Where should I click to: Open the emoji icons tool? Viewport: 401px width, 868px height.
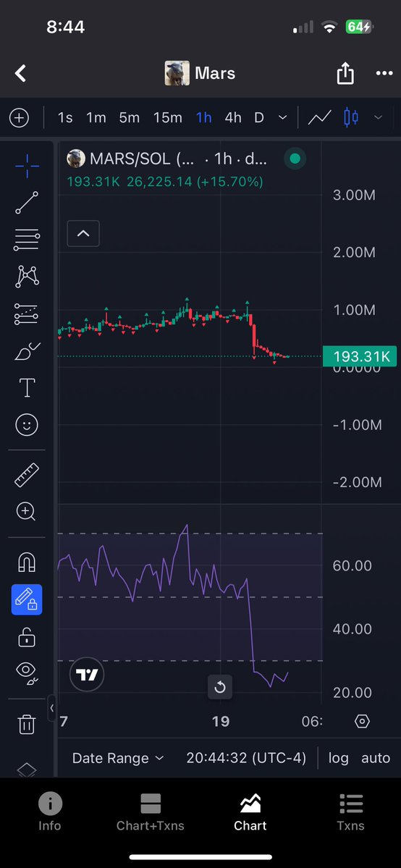(x=27, y=425)
